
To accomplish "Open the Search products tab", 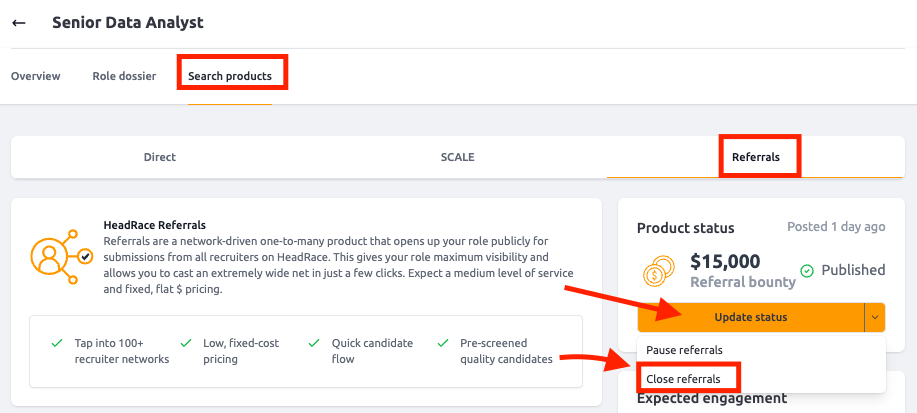I will [x=230, y=76].
